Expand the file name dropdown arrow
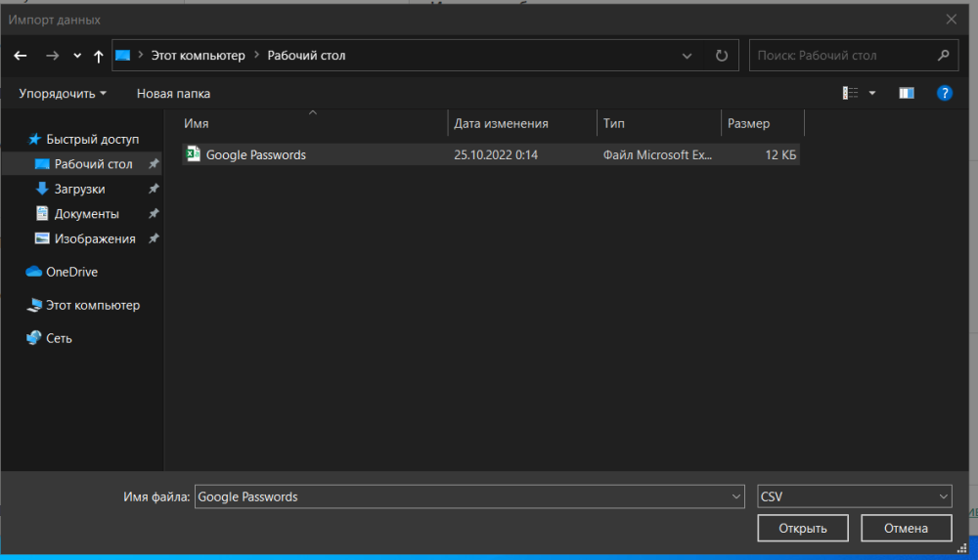978x560 pixels. 736,496
